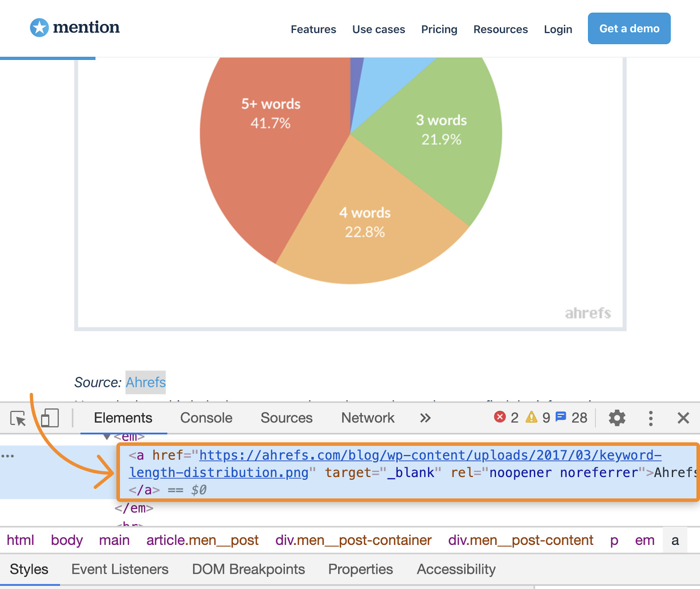This screenshot has width=700, height=589.
Task: Click the red error count icon
Action: click(500, 417)
